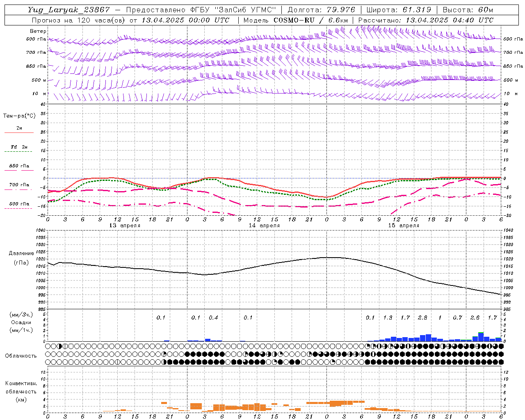
Task: Click the precipitation total value 0.4
Action: [x=213, y=317]
